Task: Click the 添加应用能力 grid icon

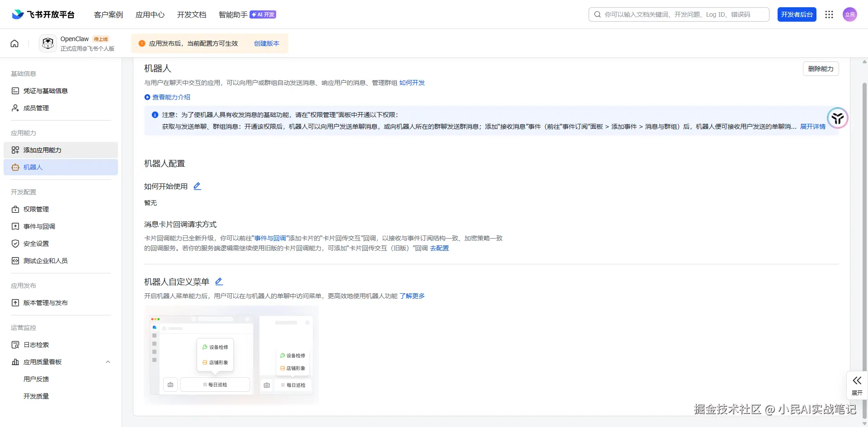Action: point(15,150)
